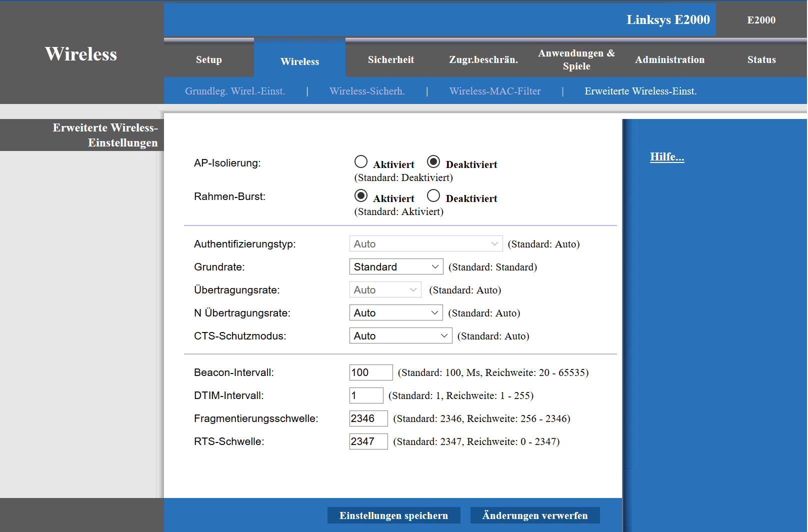
Task: Select Deaktiviert for AP-Isolierung
Action: click(x=433, y=162)
